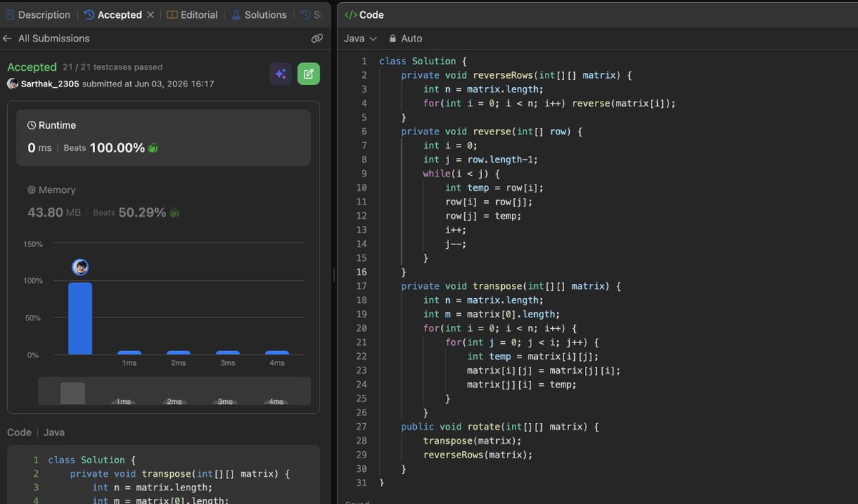Click the "50.29%" memory beats value
Viewport: 858px width, 504px height.
(142, 212)
